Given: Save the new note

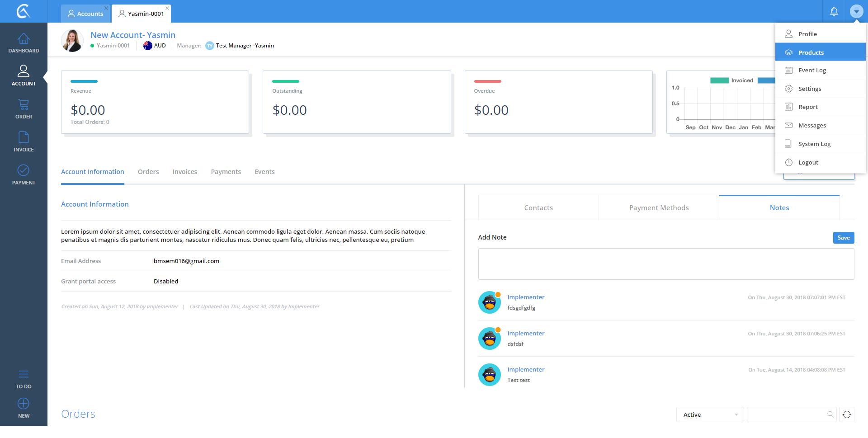Looking at the screenshot, I should coord(843,238).
